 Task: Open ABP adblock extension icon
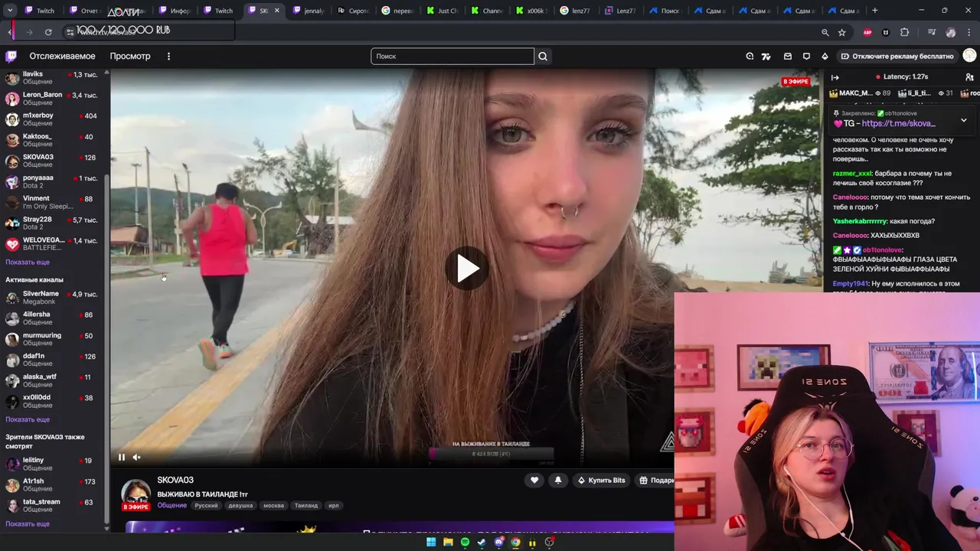tap(867, 32)
